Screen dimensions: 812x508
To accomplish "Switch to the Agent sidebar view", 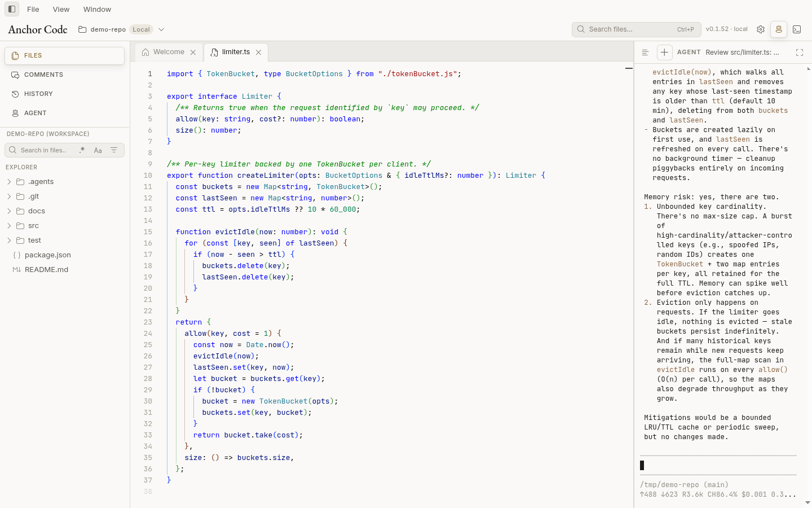I will (x=64, y=113).
